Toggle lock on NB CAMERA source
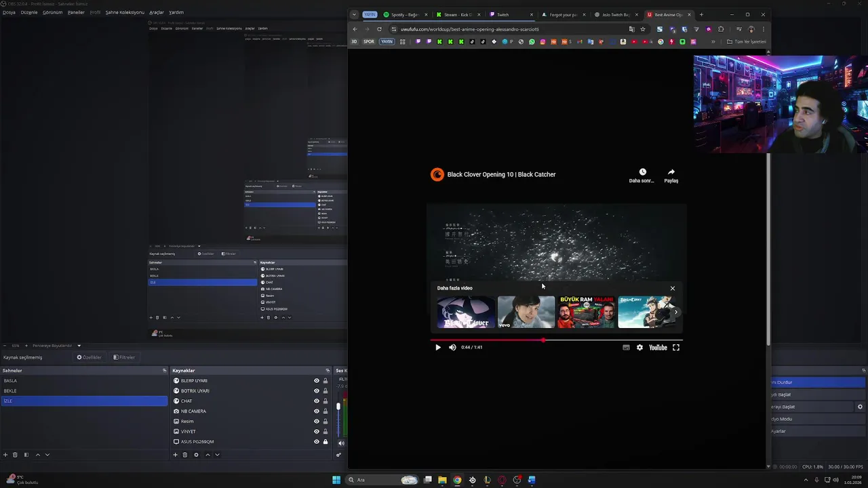Image resolution: width=868 pixels, height=488 pixels. tap(325, 411)
